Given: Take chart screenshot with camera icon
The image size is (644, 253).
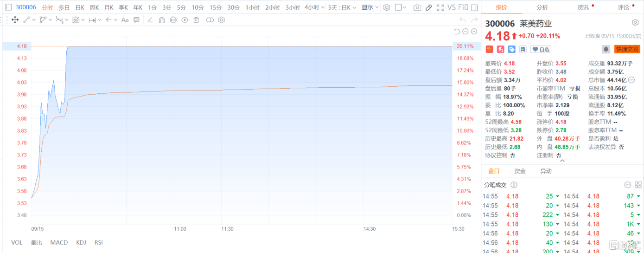Looking at the screenshot, I should click(x=417, y=7).
